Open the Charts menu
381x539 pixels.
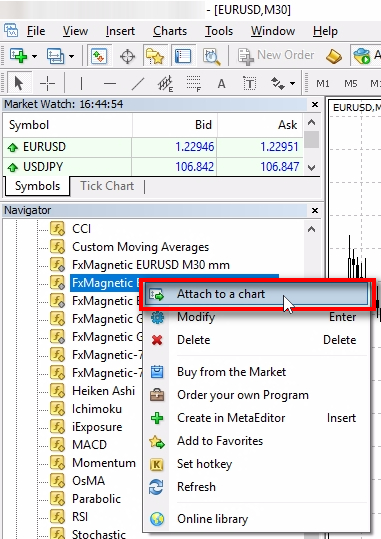170,31
